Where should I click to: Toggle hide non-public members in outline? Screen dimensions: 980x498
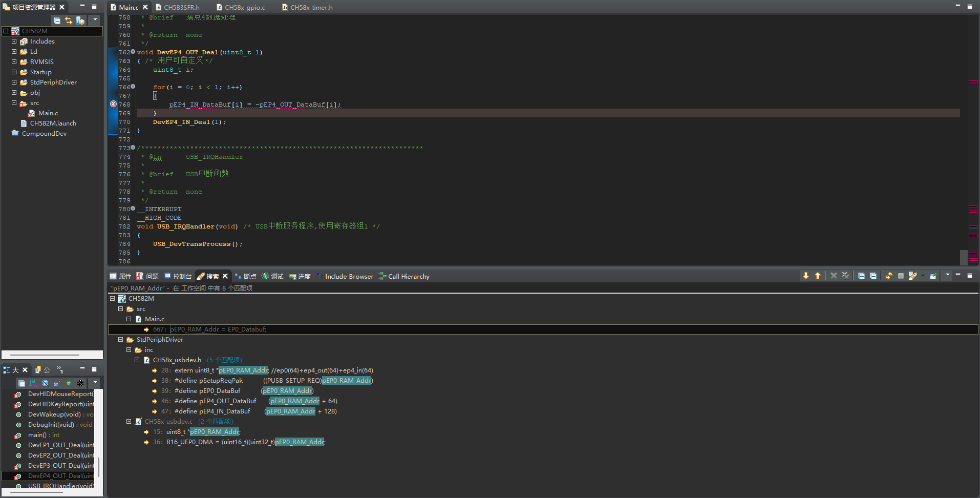point(69,383)
